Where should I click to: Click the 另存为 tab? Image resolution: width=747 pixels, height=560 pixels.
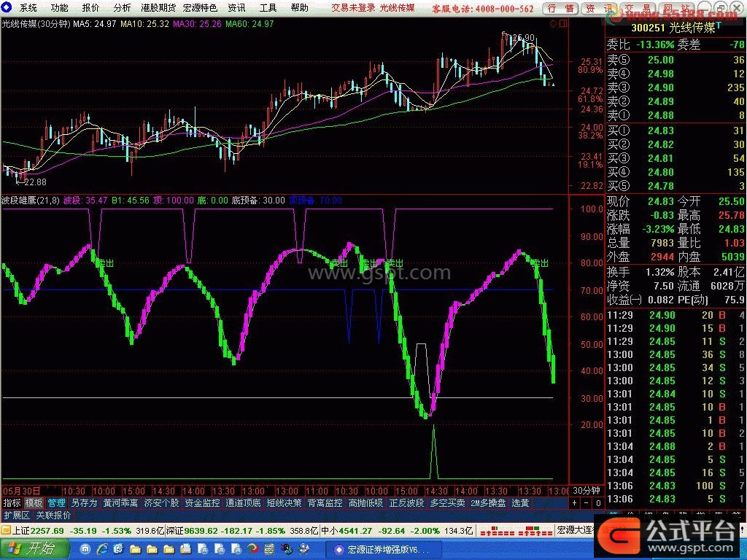point(84,503)
